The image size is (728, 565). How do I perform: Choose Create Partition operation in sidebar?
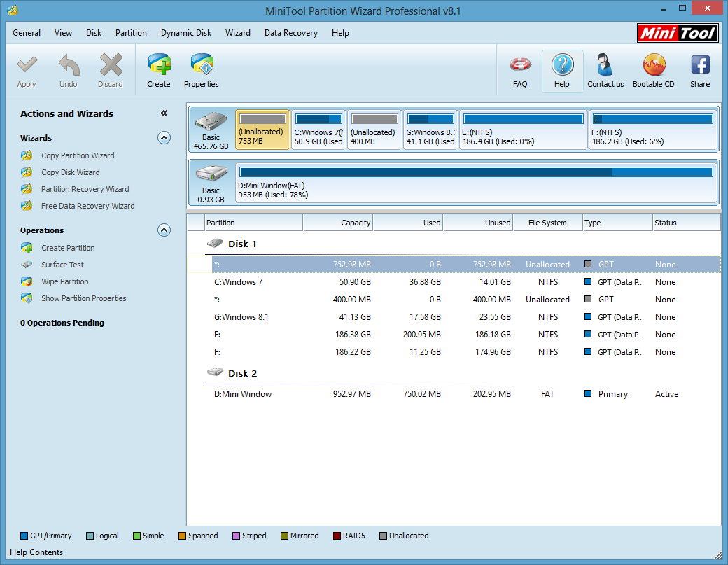pos(68,248)
